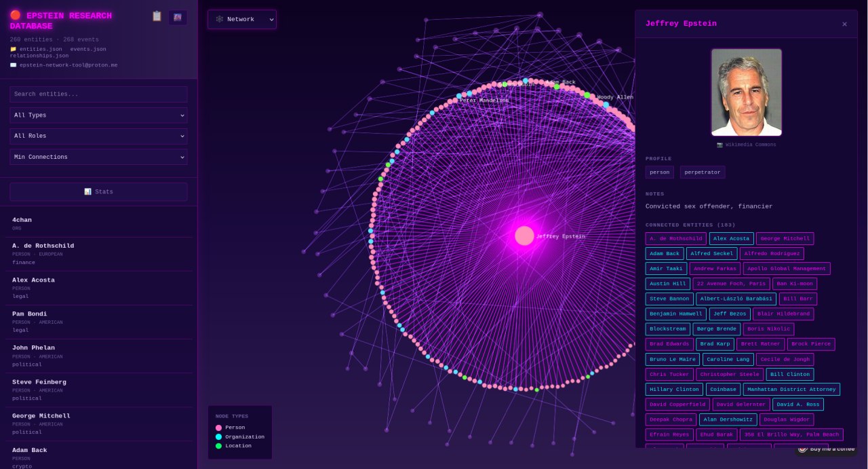Open connected entity Amir Taaki tag
This screenshot has width=868, height=469.
coord(667,268)
